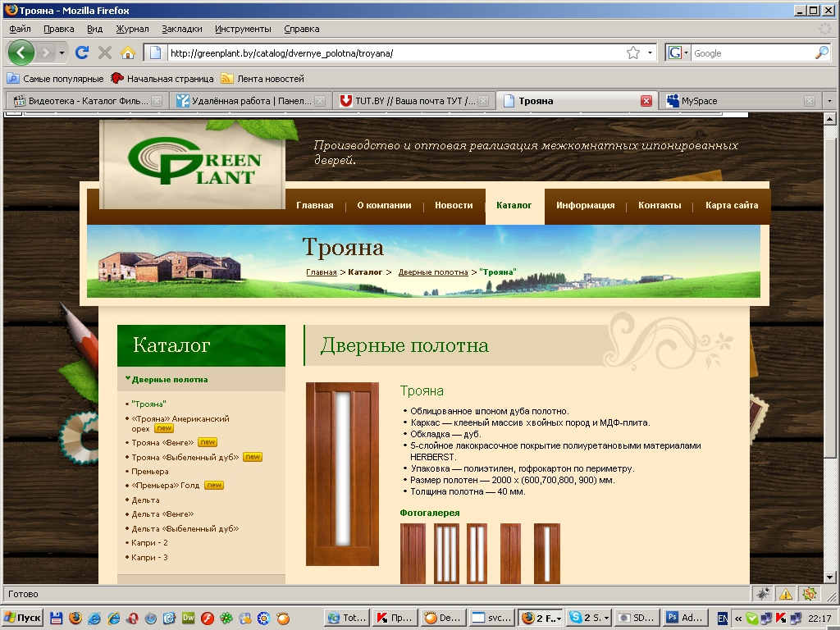Click the Дверные полотна breadcrumb link
Screen dimensions: 840x630
click(433, 272)
